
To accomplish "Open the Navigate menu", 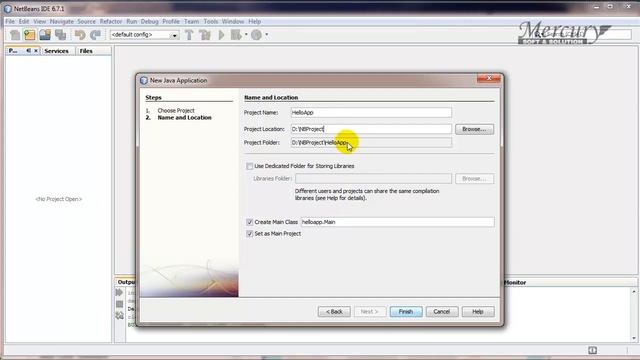I will click(62, 21).
